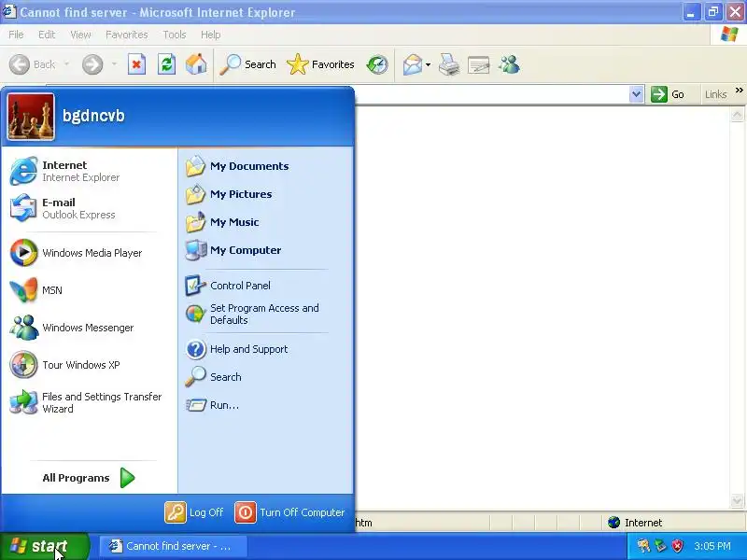Viewport: 747px width, 560px height.
Task: Click the Forward arrow button in IE
Action: click(92, 64)
